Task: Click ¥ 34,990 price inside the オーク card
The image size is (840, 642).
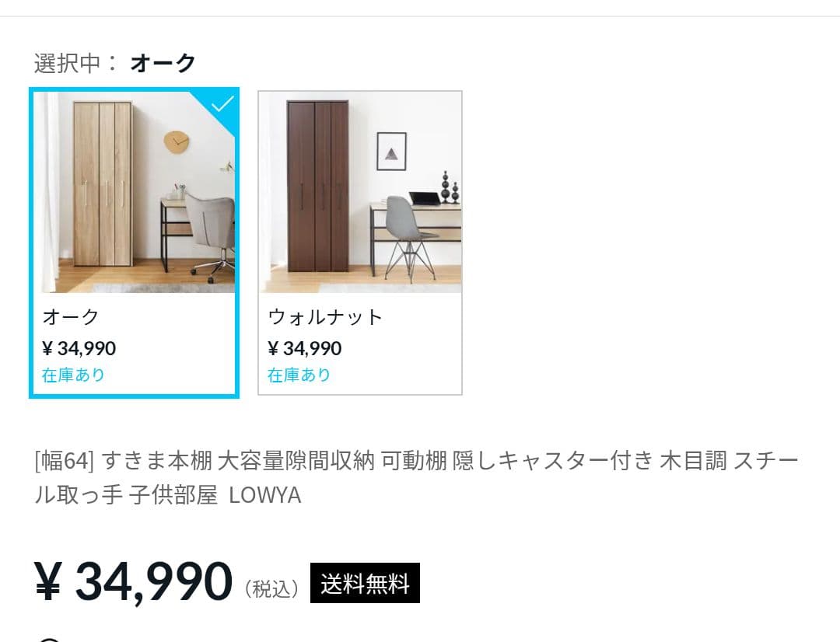Action: click(78, 348)
